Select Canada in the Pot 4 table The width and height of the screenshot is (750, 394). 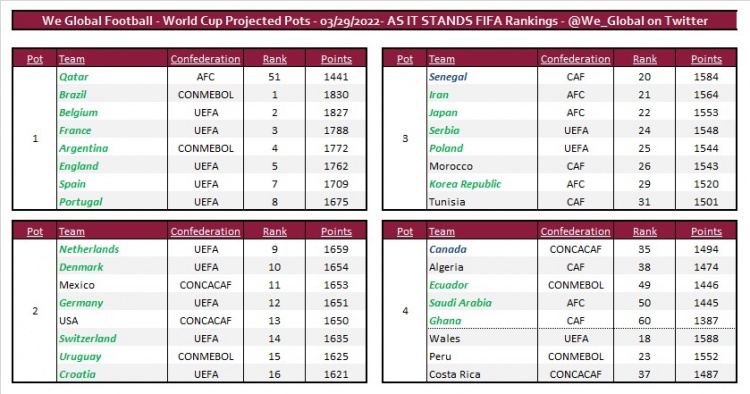(x=448, y=249)
